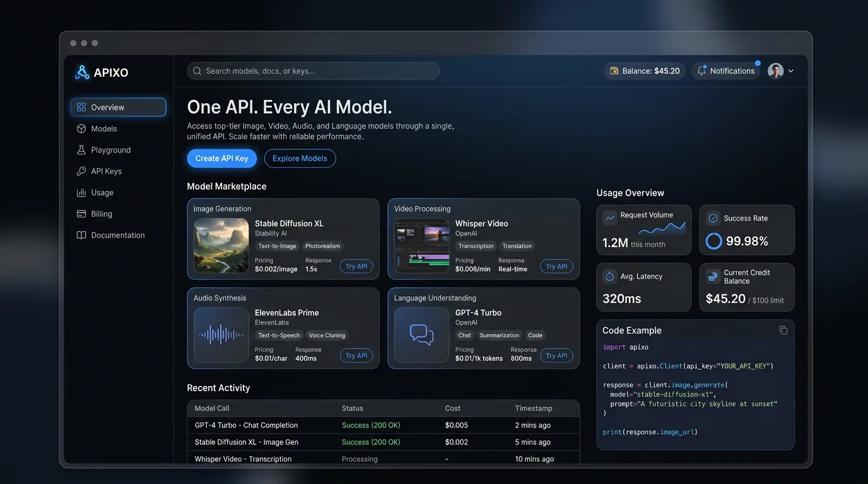This screenshot has width=868, height=484.
Task: Click the Success Rate progress ring
Action: [x=713, y=241]
